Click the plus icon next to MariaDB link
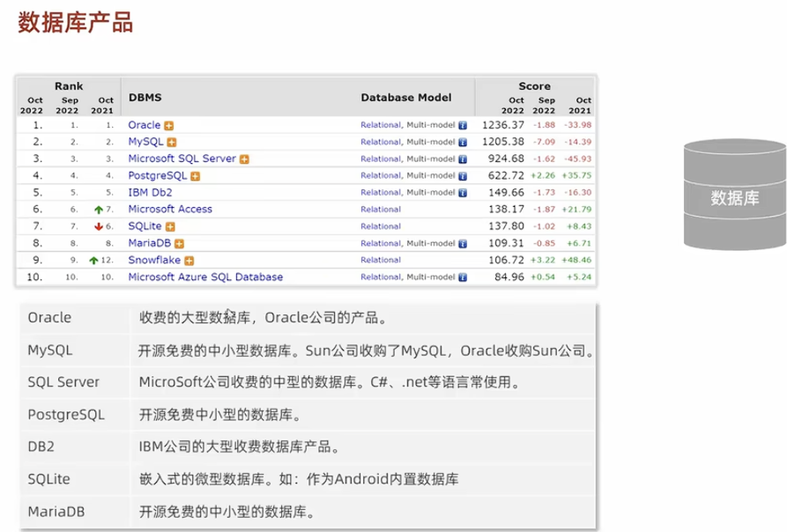Image resolution: width=787 pixels, height=532 pixels. [x=179, y=244]
